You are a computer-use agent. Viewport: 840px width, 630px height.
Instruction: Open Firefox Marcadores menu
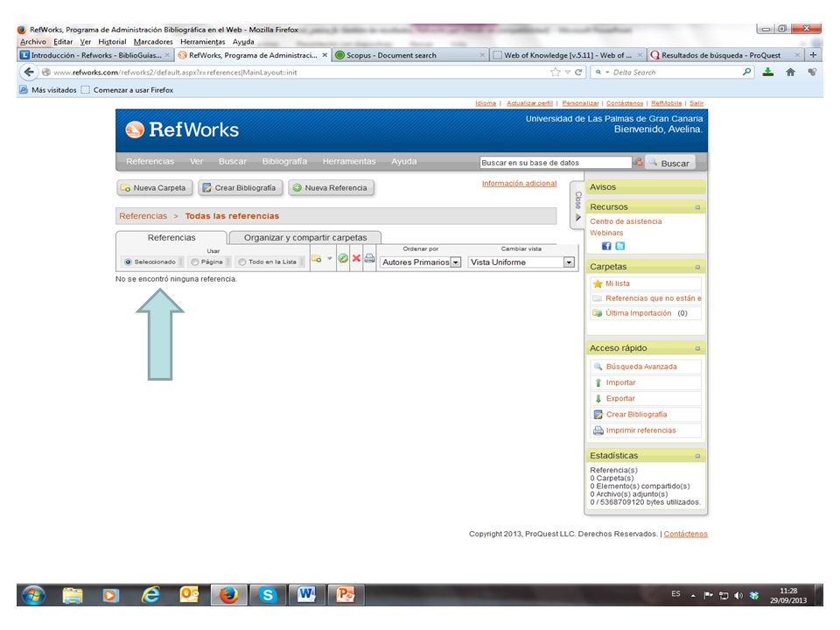click(153, 42)
